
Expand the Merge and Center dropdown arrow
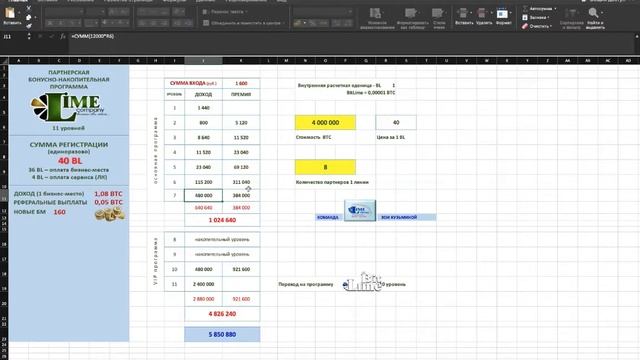coord(284,23)
